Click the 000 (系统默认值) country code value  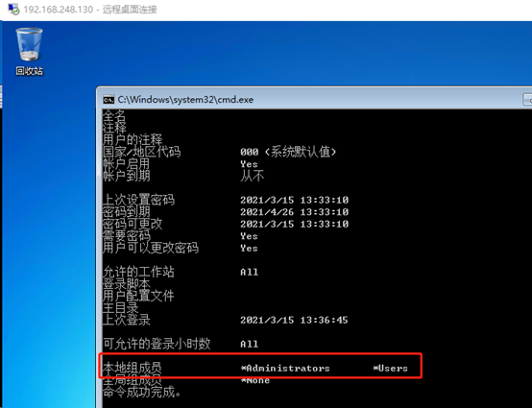[288, 152]
